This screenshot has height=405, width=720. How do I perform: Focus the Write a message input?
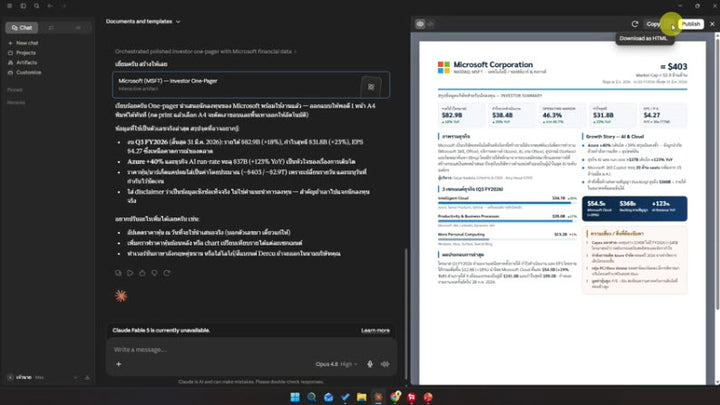(251, 349)
